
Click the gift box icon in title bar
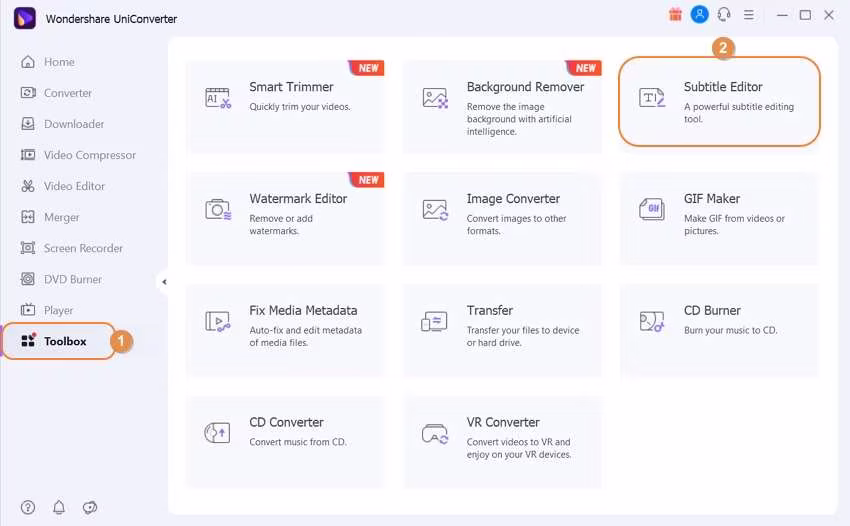pos(675,15)
